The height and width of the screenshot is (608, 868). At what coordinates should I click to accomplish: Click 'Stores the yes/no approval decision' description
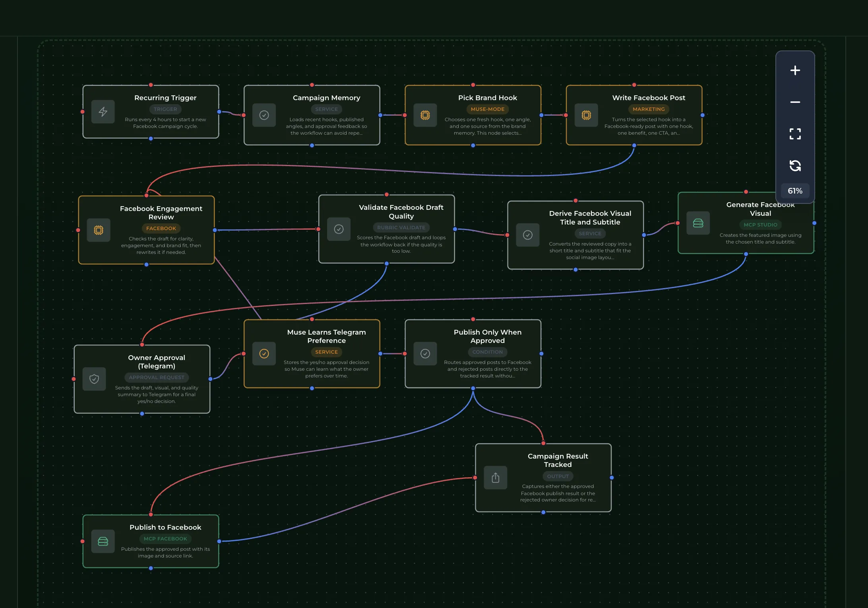[x=326, y=369]
